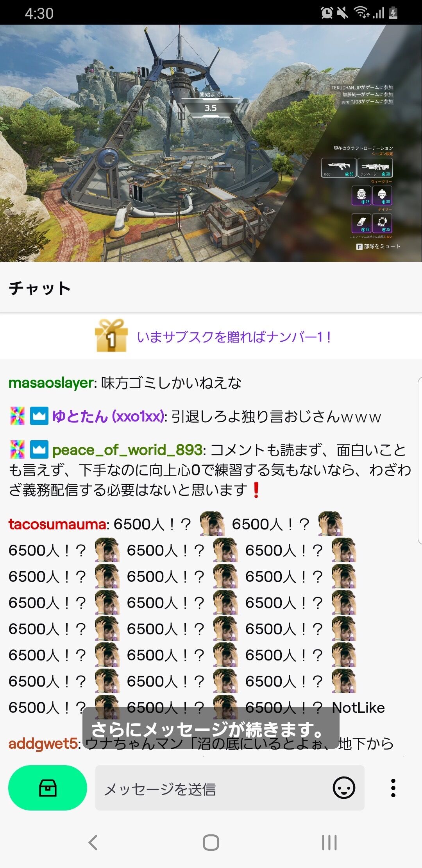Tap the いまサブスクを贈ればナンバー1 banner link
The height and width of the screenshot is (868, 422).
coord(234,337)
